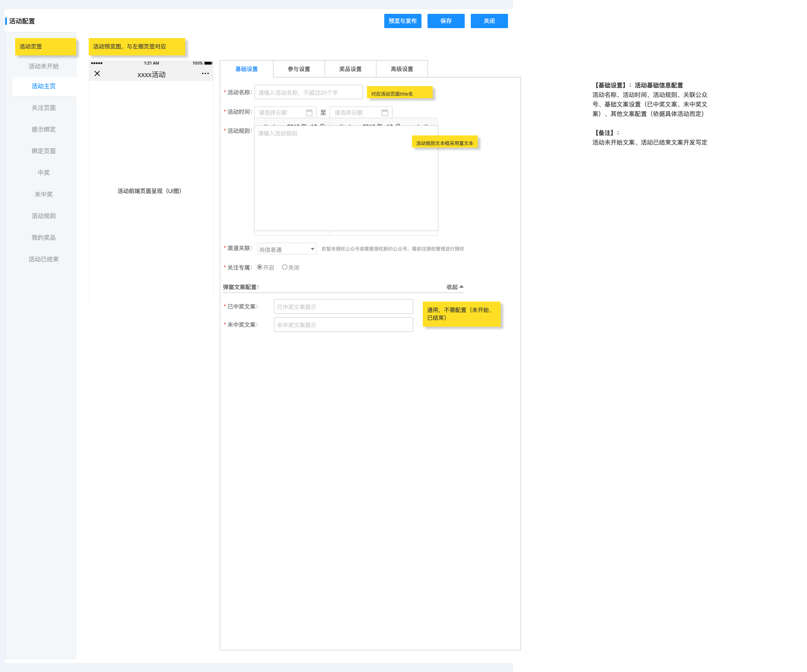The image size is (807, 672).
Task: Focus the 已中奖文案 input field
Action: [344, 306]
